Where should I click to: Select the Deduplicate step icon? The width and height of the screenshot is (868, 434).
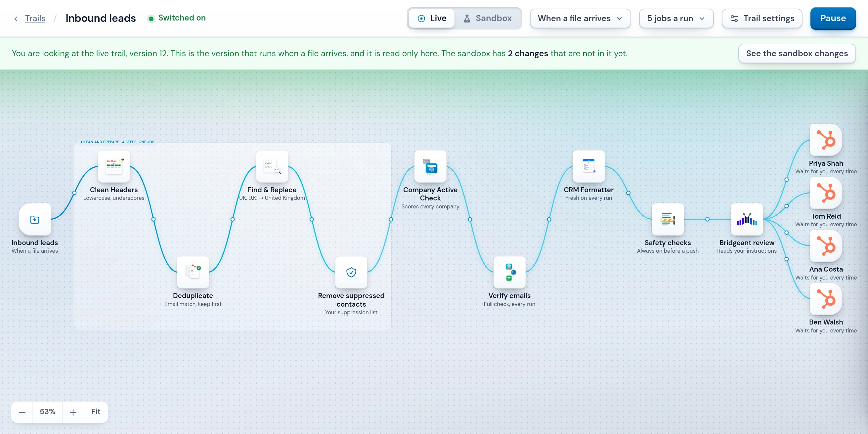tap(193, 272)
